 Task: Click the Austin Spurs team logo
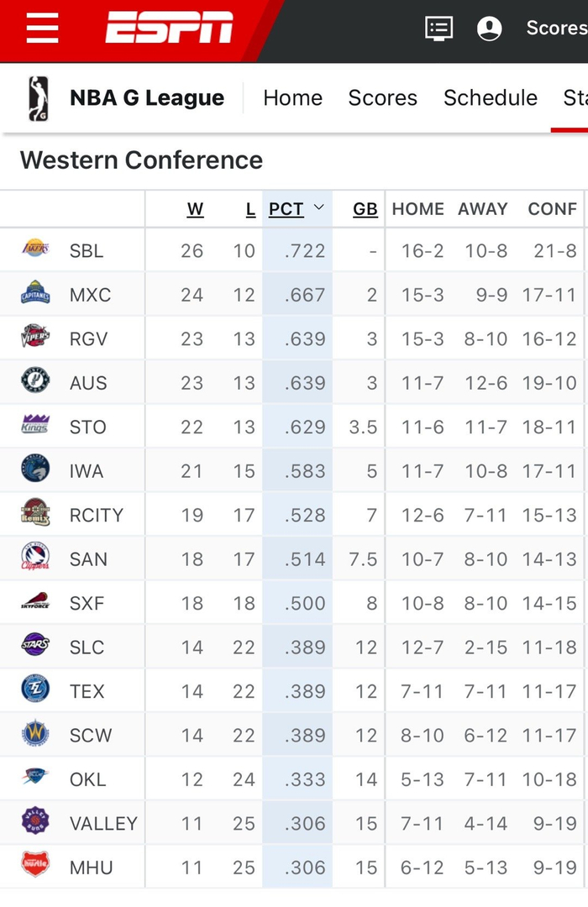click(35, 382)
